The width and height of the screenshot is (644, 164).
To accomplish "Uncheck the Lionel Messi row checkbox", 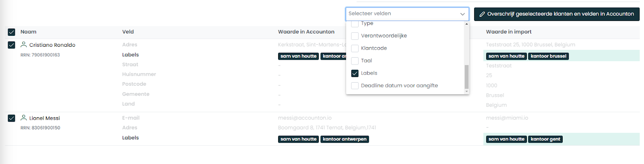I will pos(11,118).
